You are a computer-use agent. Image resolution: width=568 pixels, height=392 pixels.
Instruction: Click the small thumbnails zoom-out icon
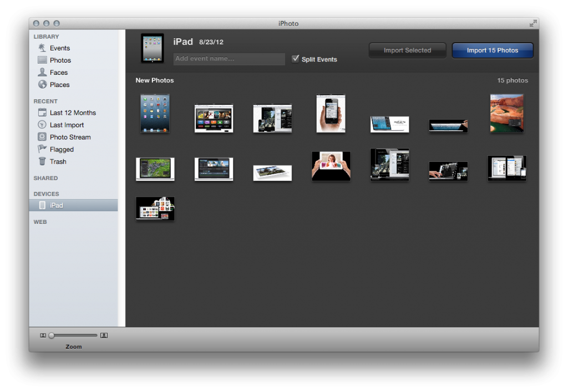[x=43, y=335]
